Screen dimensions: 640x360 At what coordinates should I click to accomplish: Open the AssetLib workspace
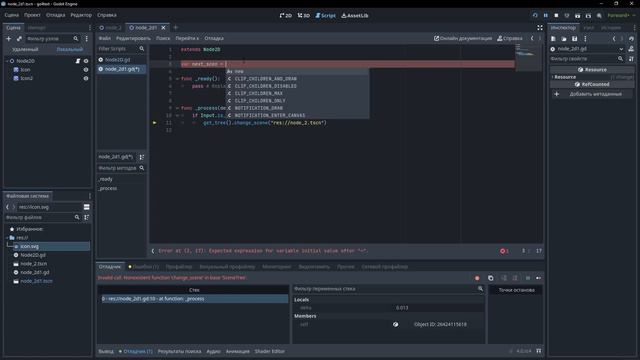point(355,16)
